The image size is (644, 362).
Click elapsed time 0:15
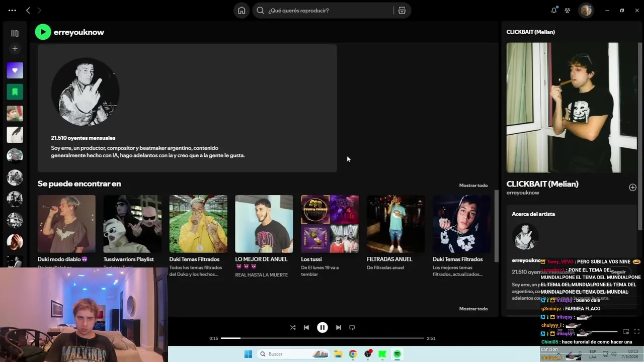coord(214,338)
